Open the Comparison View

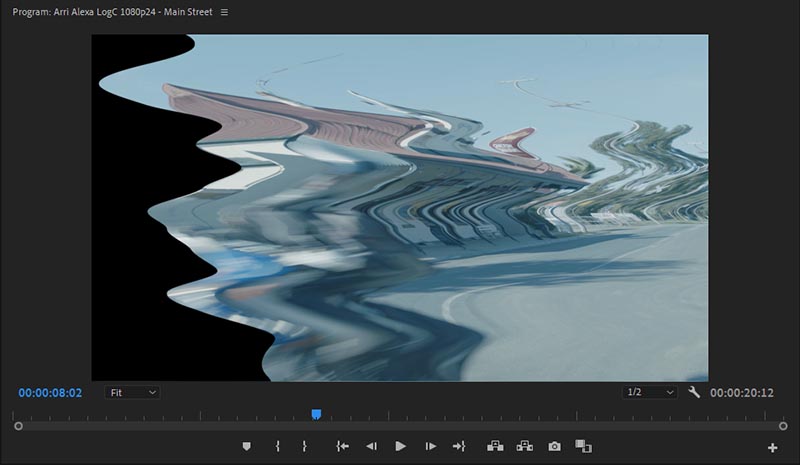coord(583,447)
